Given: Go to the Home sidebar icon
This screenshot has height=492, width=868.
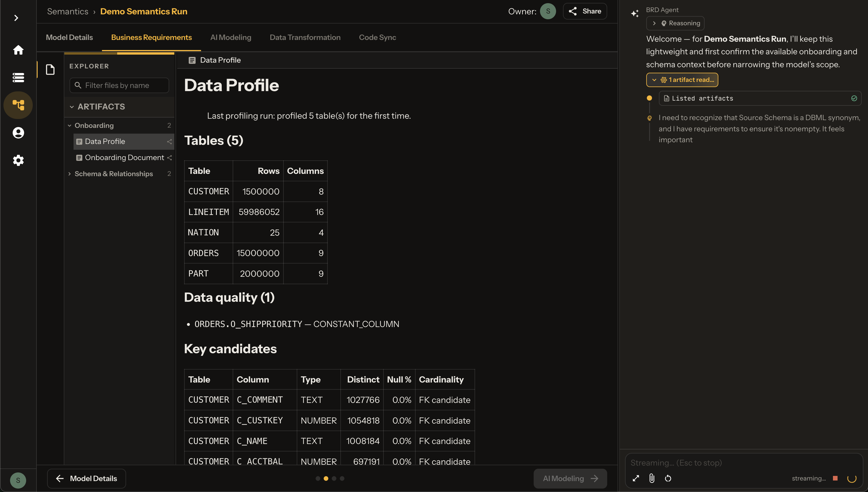Looking at the screenshot, I should [18, 50].
